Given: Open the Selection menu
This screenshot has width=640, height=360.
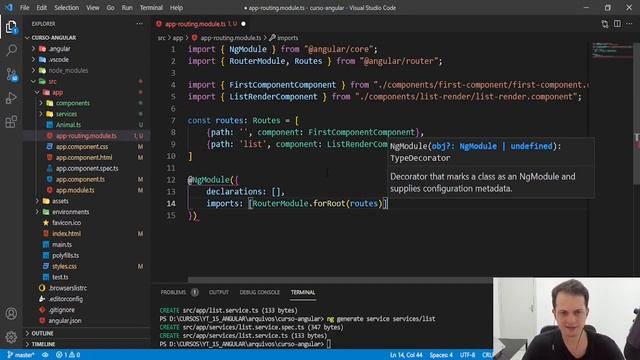Looking at the screenshot, I should pyautogui.click(x=67, y=7).
